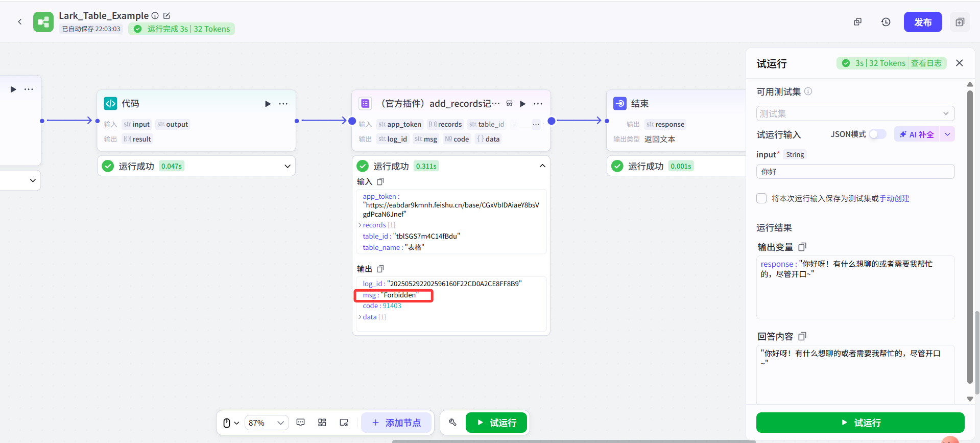
Task: Toggle JSON模式 switch
Action: click(878, 134)
